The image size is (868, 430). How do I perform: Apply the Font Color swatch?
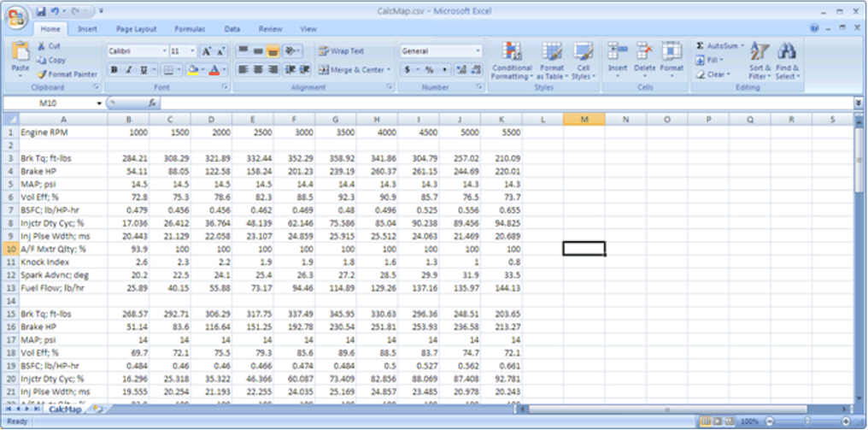click(214, 70)
